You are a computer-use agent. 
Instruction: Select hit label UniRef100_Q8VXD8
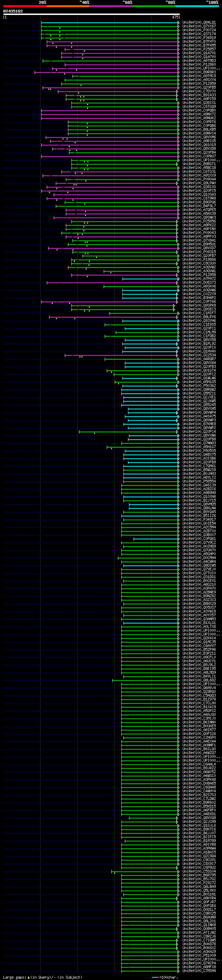point(199,149)
